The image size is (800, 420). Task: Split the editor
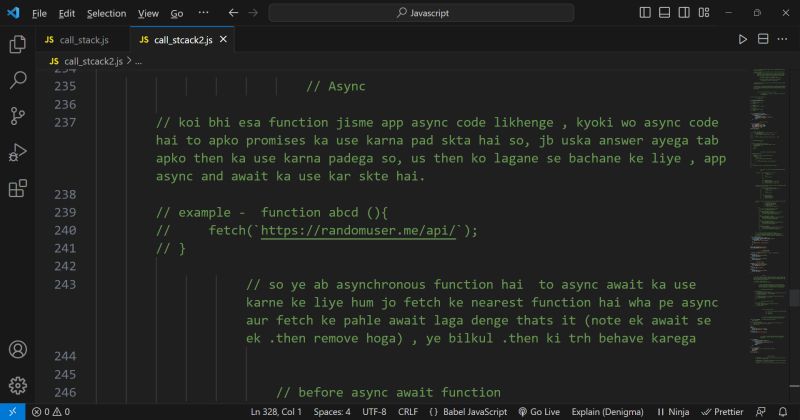point(763,40)
